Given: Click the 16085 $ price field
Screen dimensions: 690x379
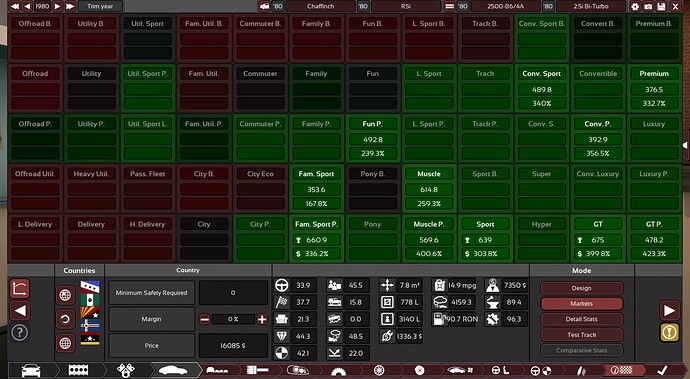Looking at the screenshot, I should [x=233, y=346].
